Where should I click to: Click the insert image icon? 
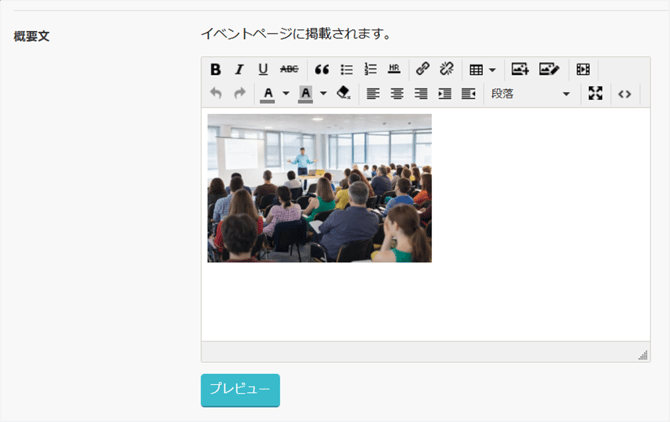click(x=520, y=69)
